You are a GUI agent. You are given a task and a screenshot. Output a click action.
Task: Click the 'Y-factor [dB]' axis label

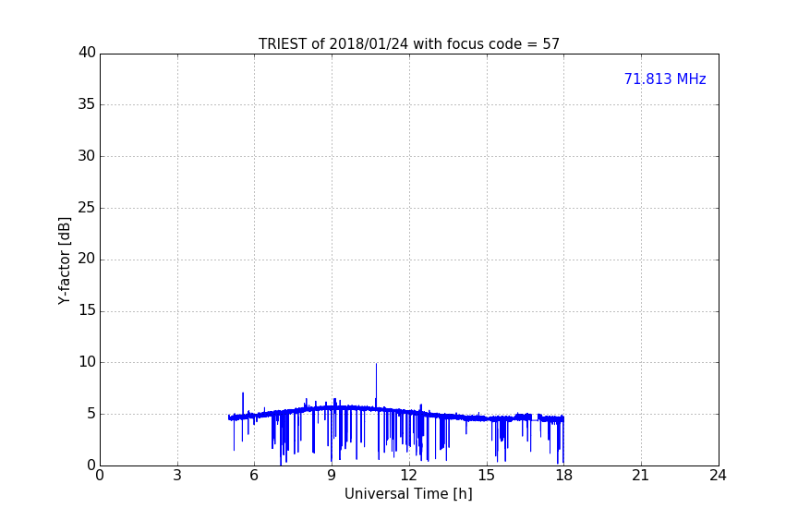click(64, 260)
